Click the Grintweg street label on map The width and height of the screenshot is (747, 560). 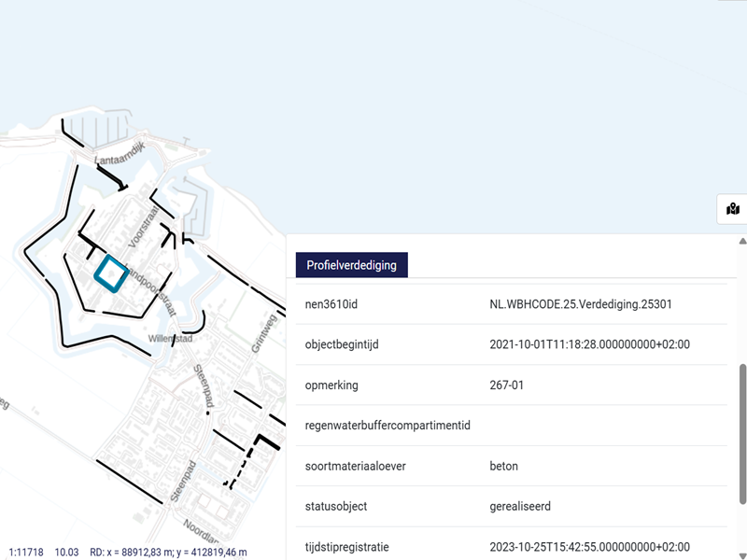[261, 334]
